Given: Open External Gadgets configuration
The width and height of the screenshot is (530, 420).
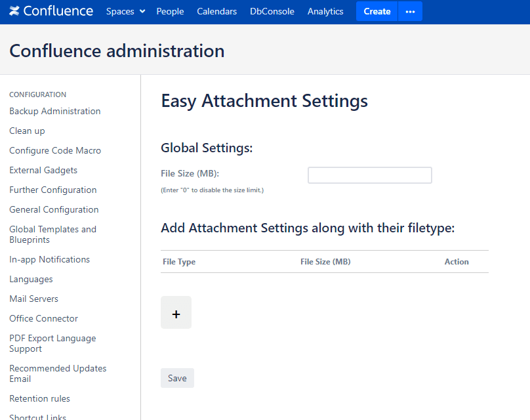Looking at the screenshot, I should click(43, 170).
